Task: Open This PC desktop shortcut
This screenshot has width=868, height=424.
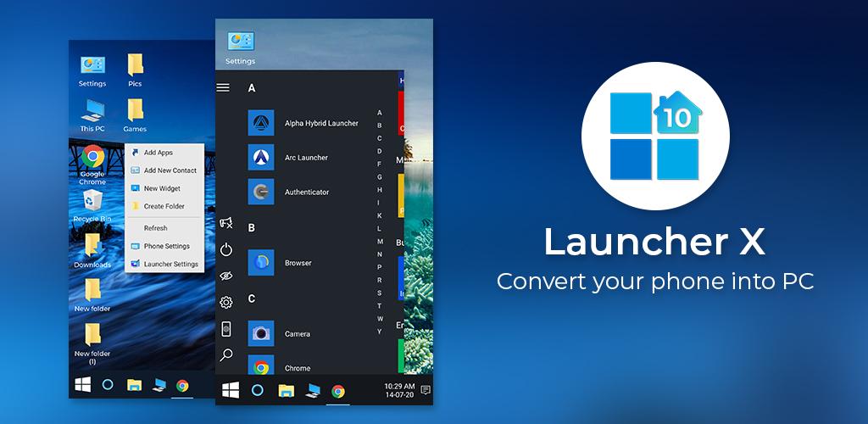Action: [92, 115]
